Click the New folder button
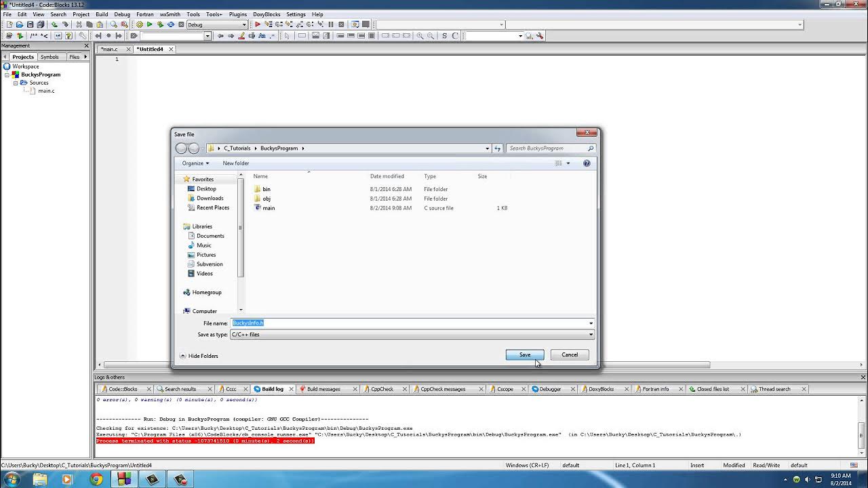The width and height of the screenshot is (868, 488). pyautogui.click(x=236, y=163)
